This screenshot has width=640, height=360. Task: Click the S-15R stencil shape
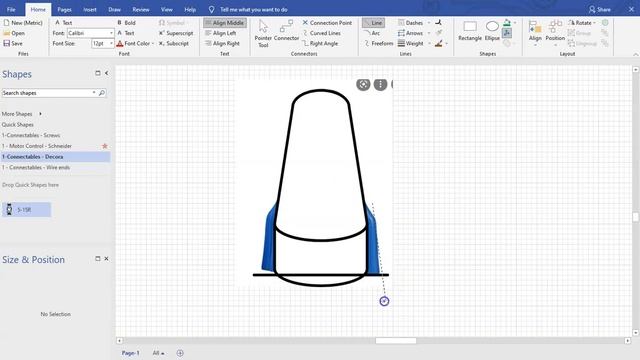point(27,210)
